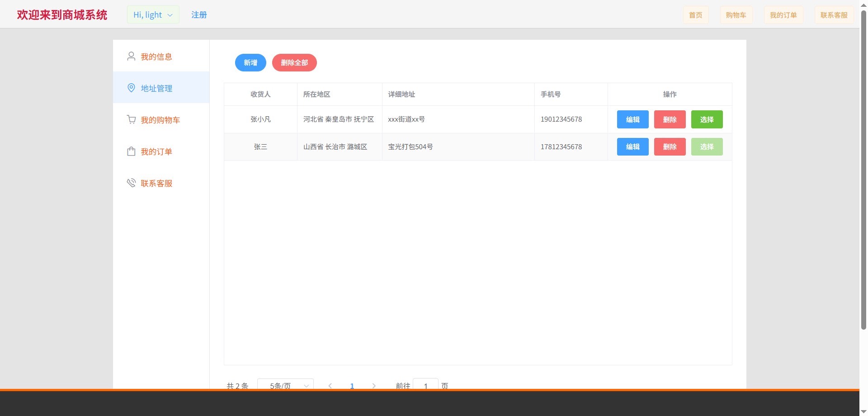Click the shopping cart icon in sidebar
Image resolution: width=868 pixels, height=416 pixels.
click(x=131, y=120)
